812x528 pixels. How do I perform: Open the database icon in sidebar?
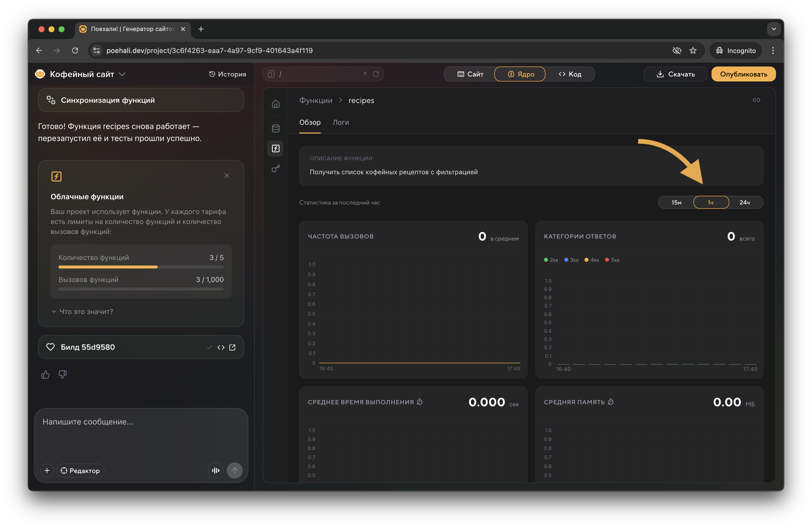[276, 128]
